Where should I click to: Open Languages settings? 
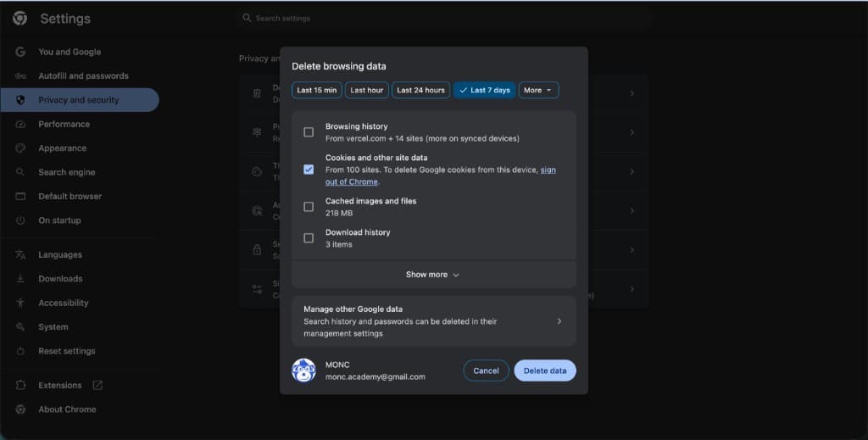coord(80,254)
